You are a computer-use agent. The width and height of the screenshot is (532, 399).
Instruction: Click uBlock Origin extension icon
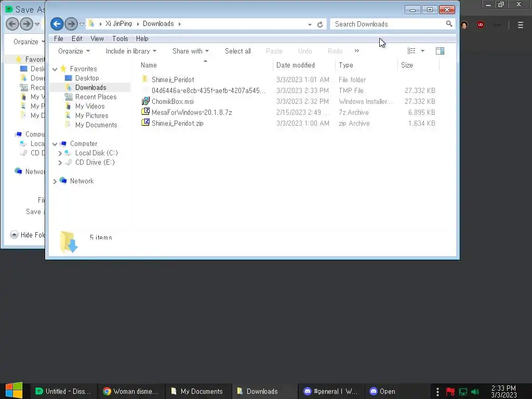(481, 25)
